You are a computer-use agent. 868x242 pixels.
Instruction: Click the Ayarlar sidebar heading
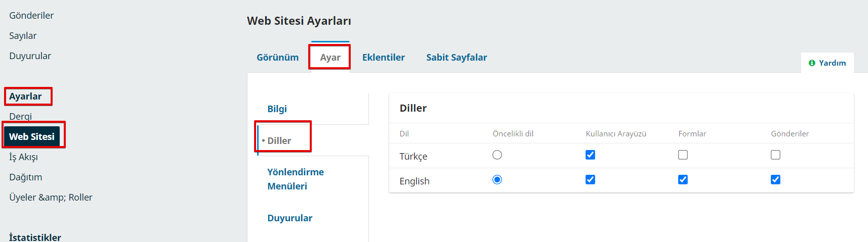(25, 96)
